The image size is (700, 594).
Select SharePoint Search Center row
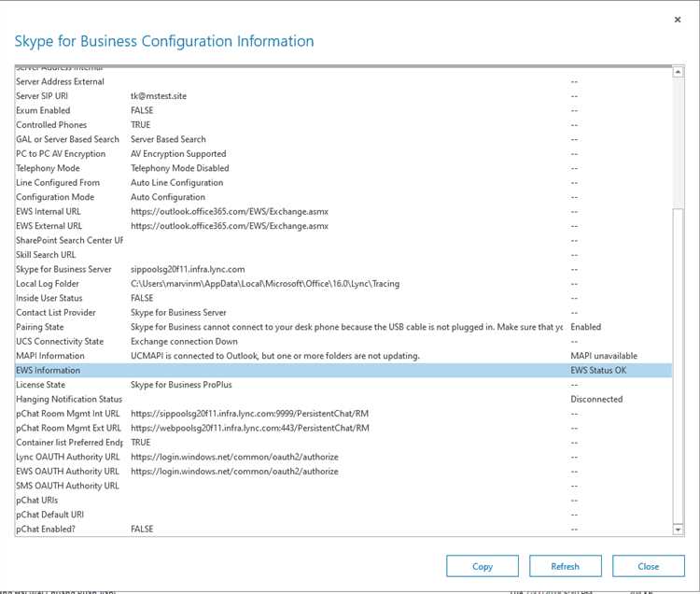click(x=343, y=240)
